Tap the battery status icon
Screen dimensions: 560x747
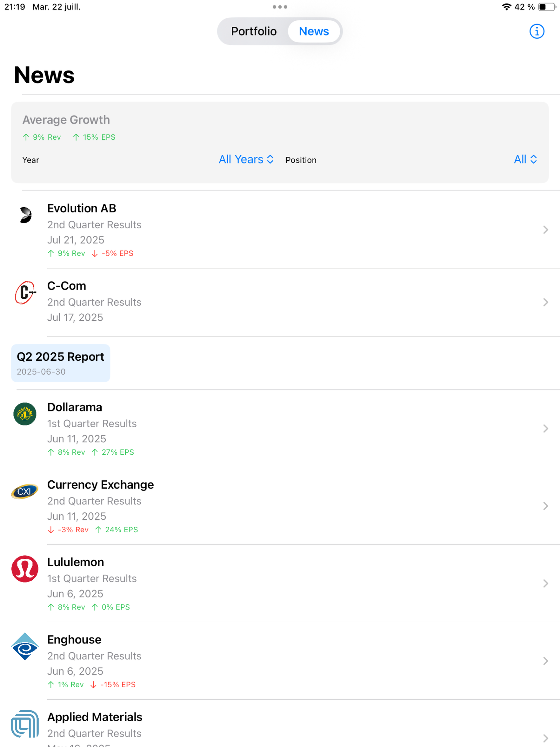click(x=547, y=7)
